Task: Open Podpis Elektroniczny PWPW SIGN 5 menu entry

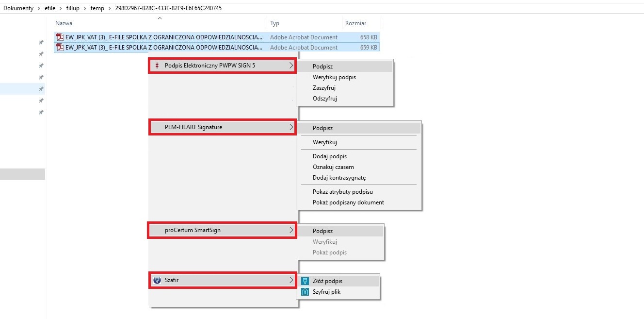Action: pos(222,66)
